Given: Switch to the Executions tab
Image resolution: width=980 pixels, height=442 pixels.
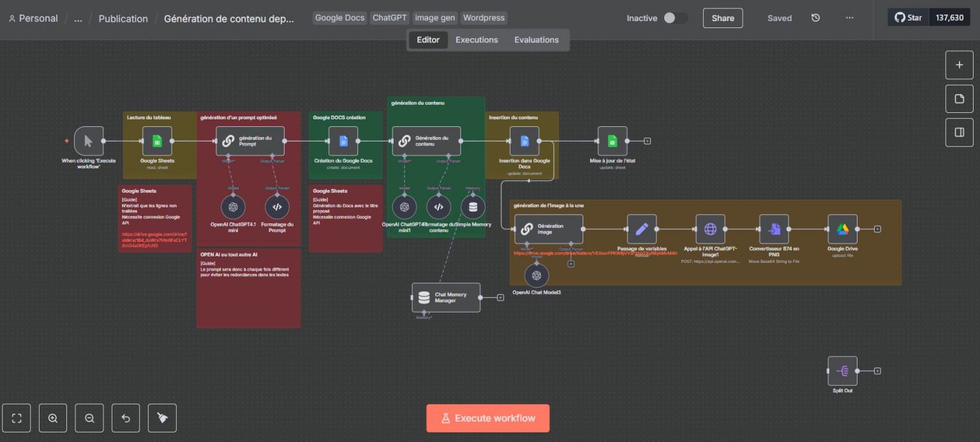Looking at the screenshot, I should (x=477, y=40).
